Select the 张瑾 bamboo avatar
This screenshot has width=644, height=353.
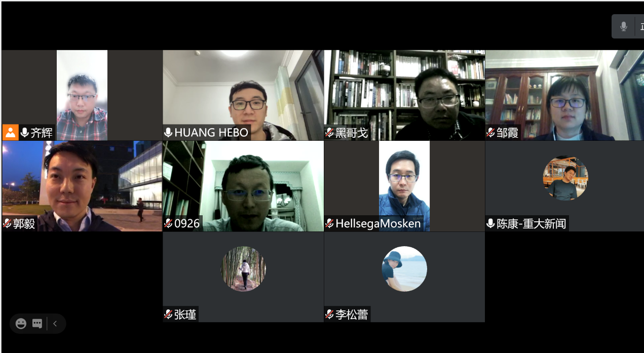click(243, 269)
